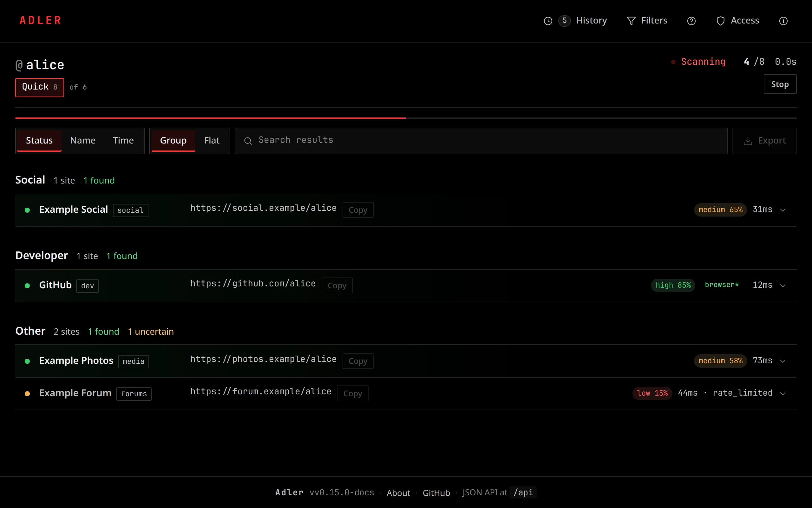812x508 pixels.
Task: Click the media tag on Example Photos
Action: coord(134,362)
